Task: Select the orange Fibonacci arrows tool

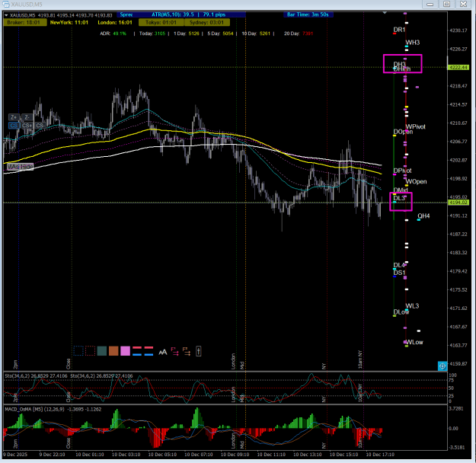Action: (x=187, y=351)
